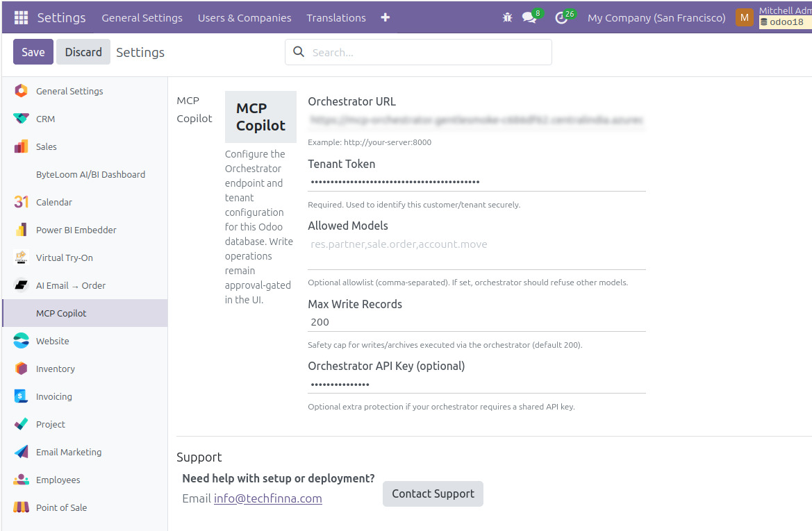The width and height of the screenshot is (812, 531).
Task: Click the Save button
Action: [x=33, y=52]
